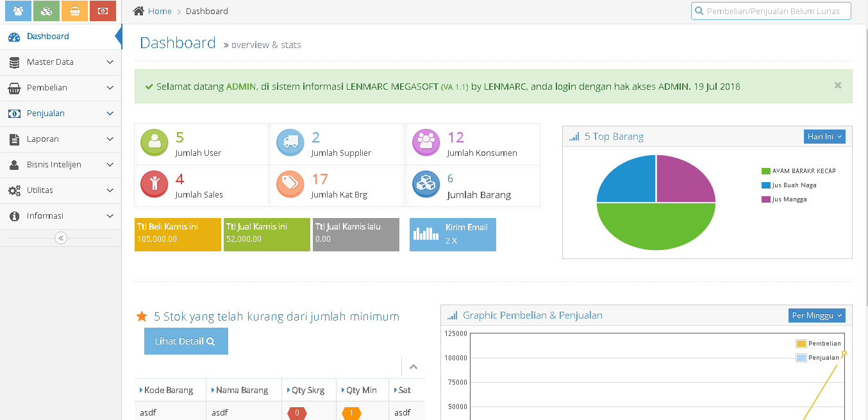Click the Jumlah Barang boxes icon

tap(426, 184)
